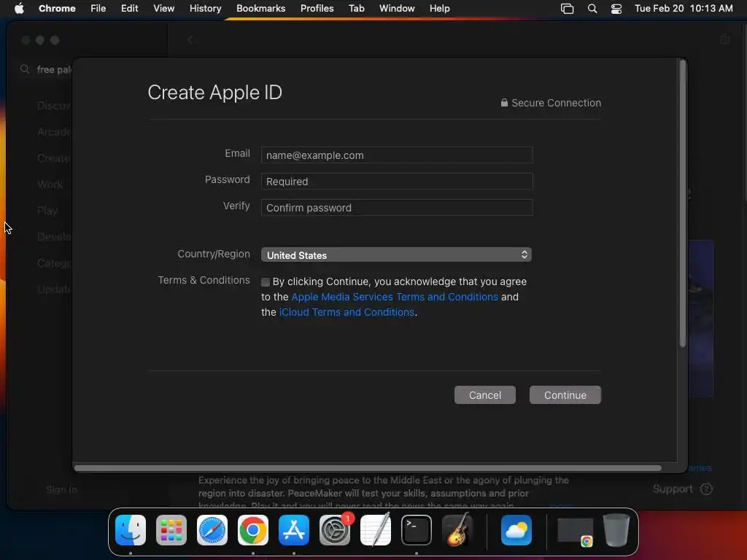Screen dimensions: 747x560
Task: Agree to Terms & Conditions checkbox
Action: pos(266,282)
